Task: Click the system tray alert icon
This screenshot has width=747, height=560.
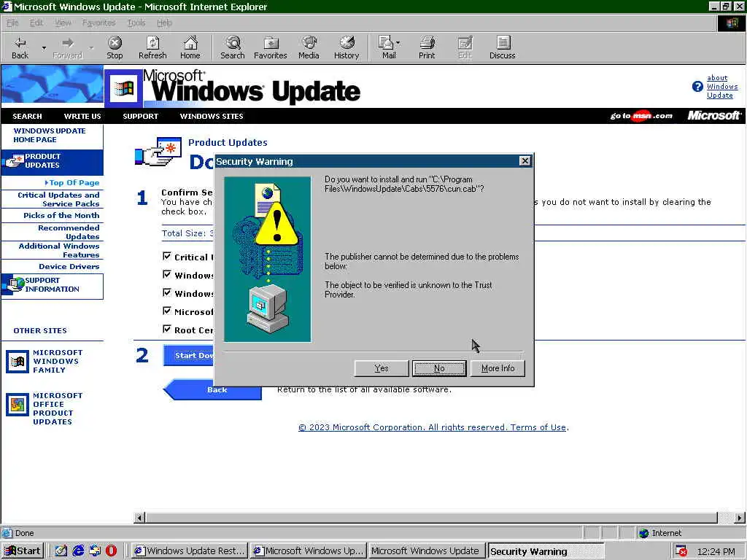Action: pyautogui.click(x=681, y=551)
